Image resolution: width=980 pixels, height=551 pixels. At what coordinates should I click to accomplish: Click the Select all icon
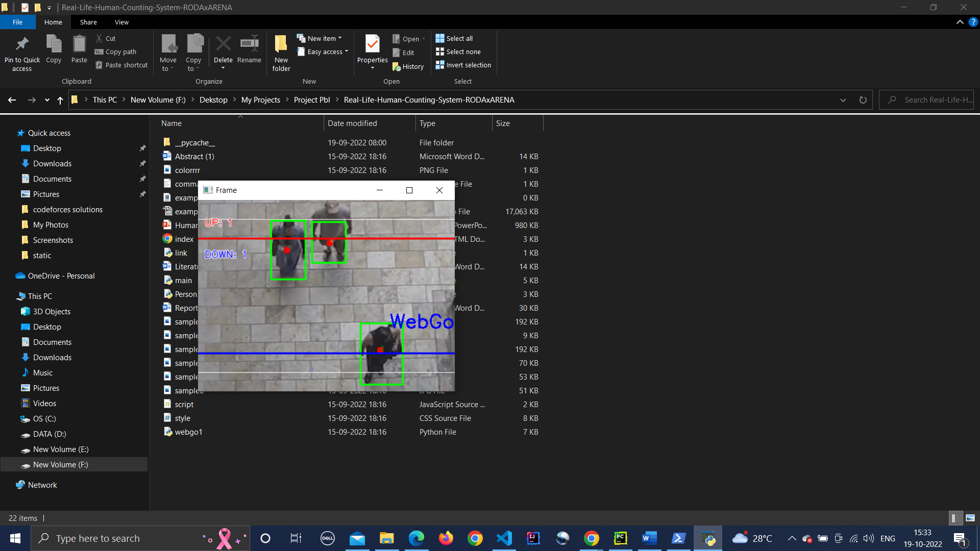point(440,38)
